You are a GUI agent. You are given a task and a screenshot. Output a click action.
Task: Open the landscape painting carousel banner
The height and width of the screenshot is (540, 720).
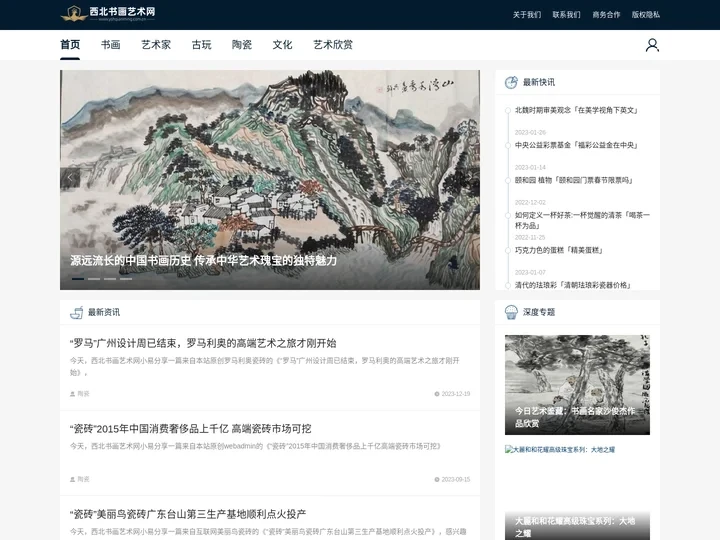tap(270, 180)
